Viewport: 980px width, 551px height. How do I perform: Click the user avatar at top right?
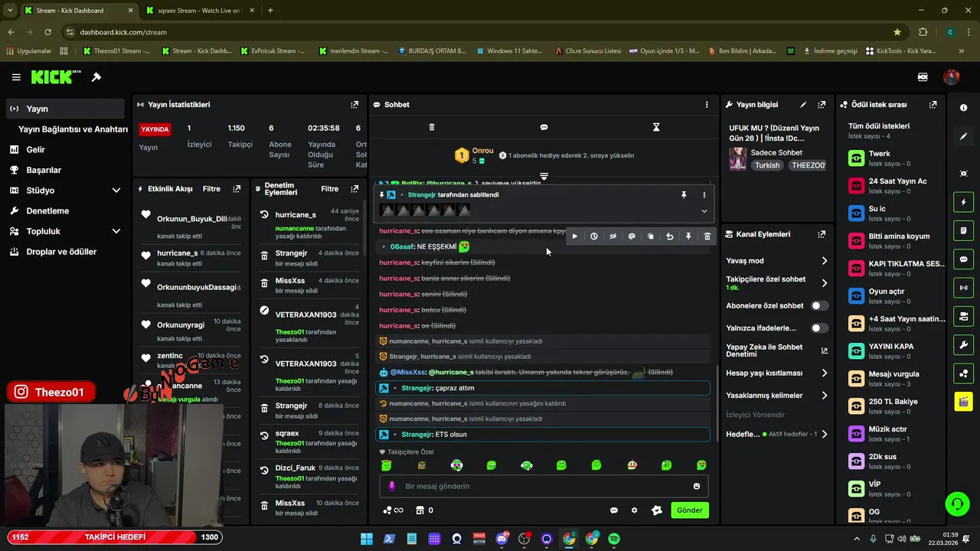coord(952,77)
